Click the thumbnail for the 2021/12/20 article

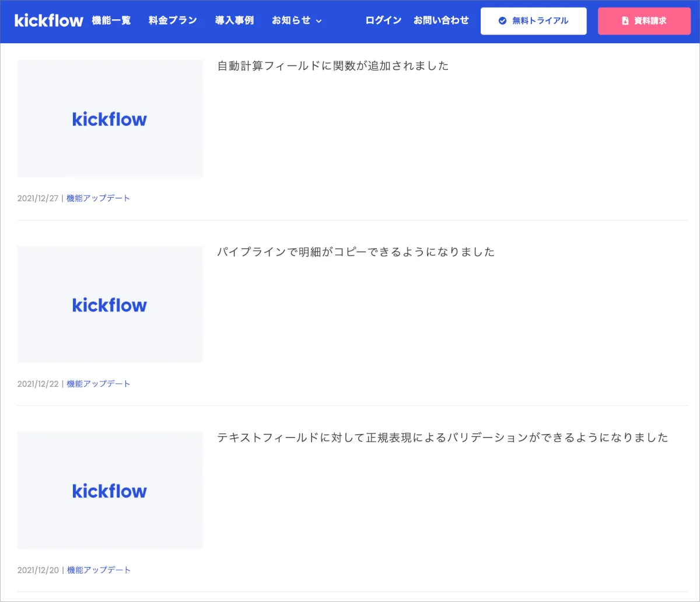click(110, 491)
